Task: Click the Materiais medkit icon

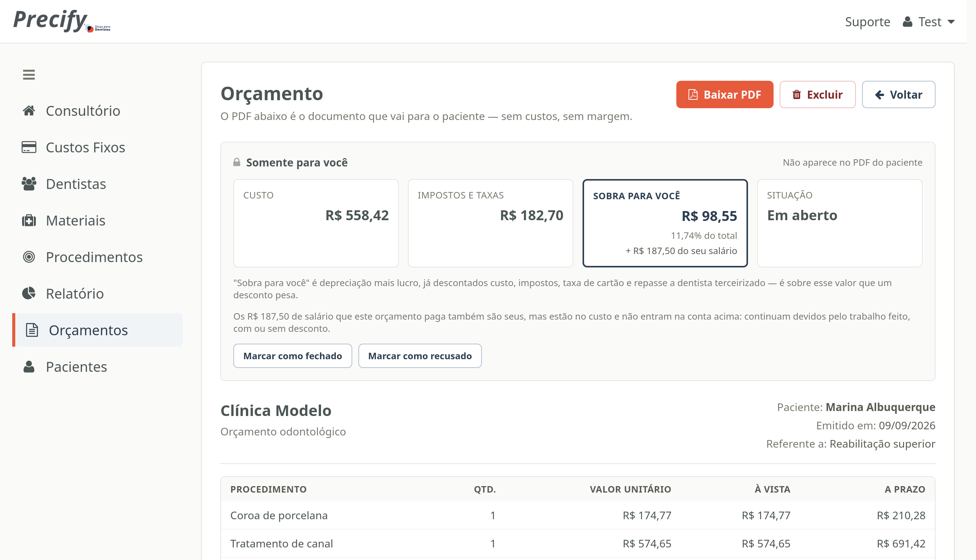Action: 29,221
